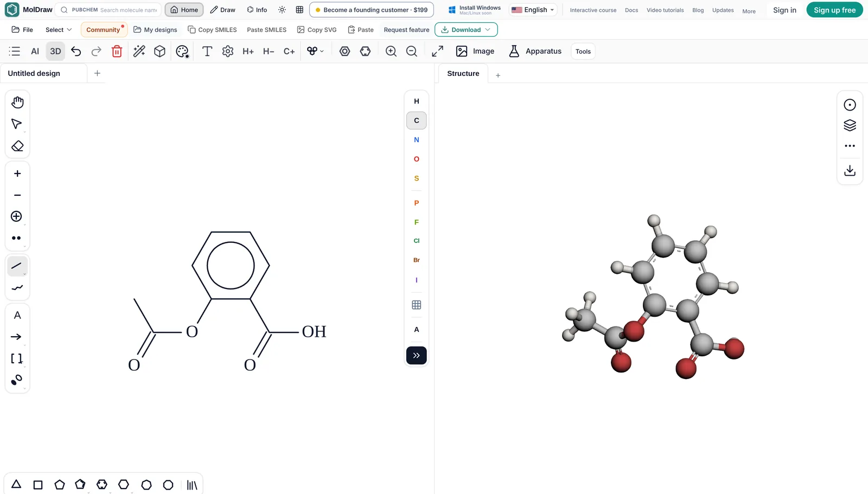The height and width of the screenshot is (494, 868).
Task: Expand the functional groups dropdown
Action: (315, 51)
